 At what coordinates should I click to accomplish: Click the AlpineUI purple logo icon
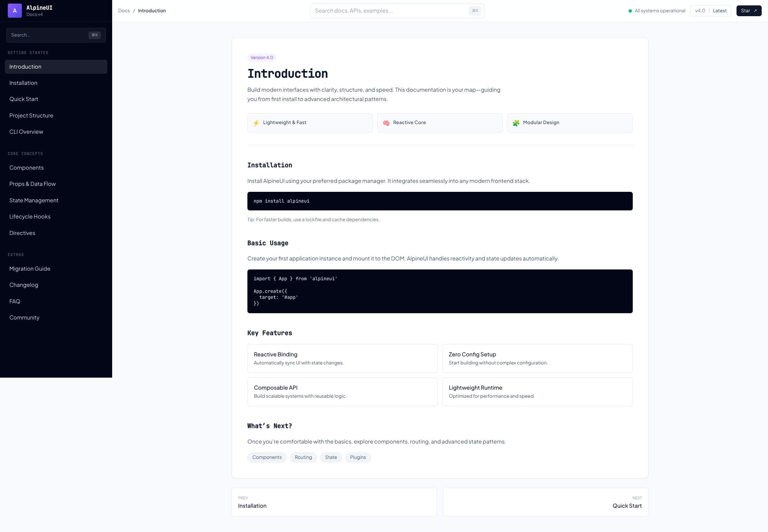point(15,11)
